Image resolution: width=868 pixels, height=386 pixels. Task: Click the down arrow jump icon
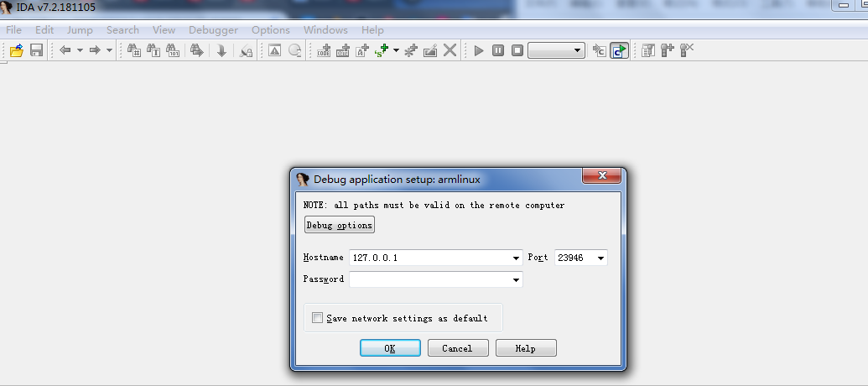click(221, 50)
